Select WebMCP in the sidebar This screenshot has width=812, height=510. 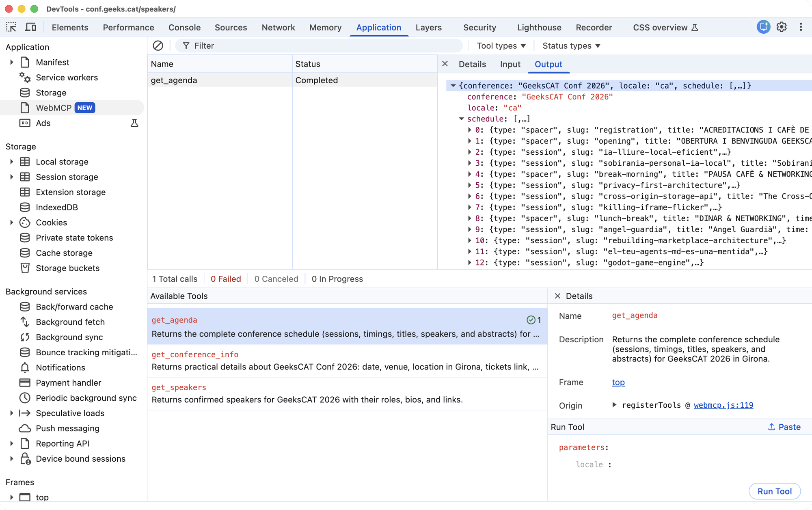pyautogui.click(x=73, y=108)
